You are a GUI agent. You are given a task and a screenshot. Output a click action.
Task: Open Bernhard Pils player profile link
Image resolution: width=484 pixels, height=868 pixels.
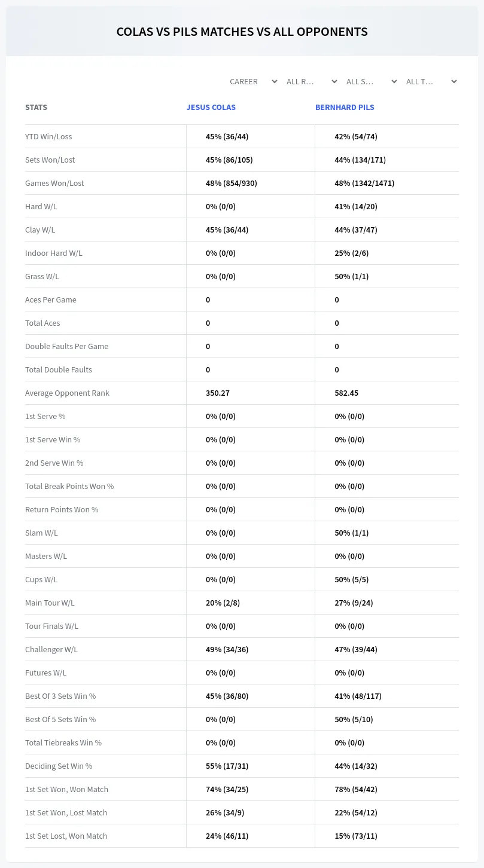pos(345,108)
